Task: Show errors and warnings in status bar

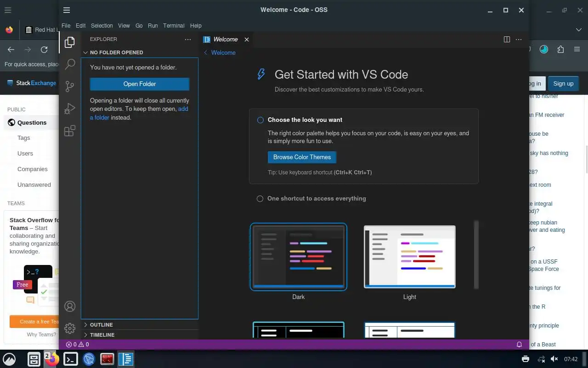Action: [x=77, y=344]
